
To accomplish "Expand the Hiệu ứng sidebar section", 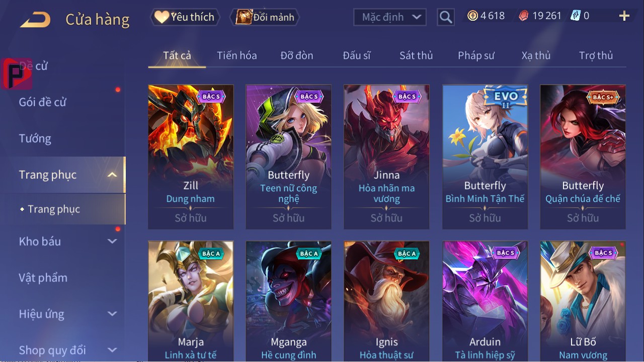I will pos(112,314).
